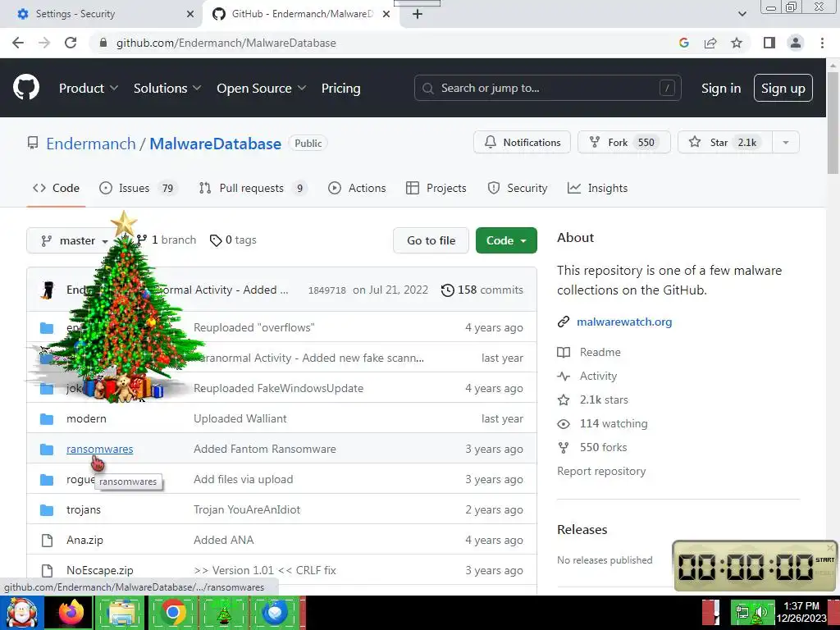The height and width of the screenshot is (630, 840).
Task: Open the Ana.zip file
Action: (84, 540)
